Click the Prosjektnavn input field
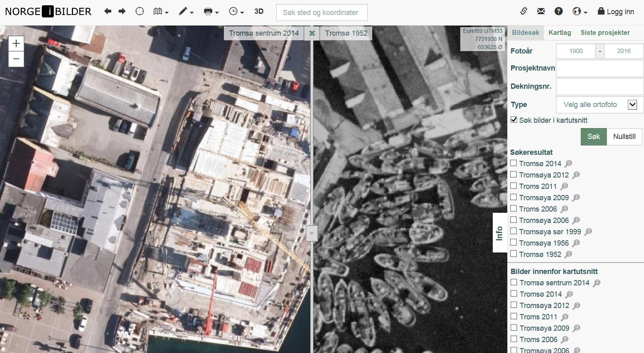The width and height of the screenshot is (644, 353). click(x=600, y=68)
